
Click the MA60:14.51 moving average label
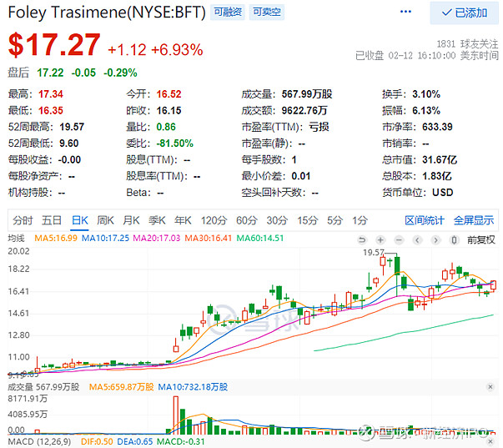pos(259,238)
